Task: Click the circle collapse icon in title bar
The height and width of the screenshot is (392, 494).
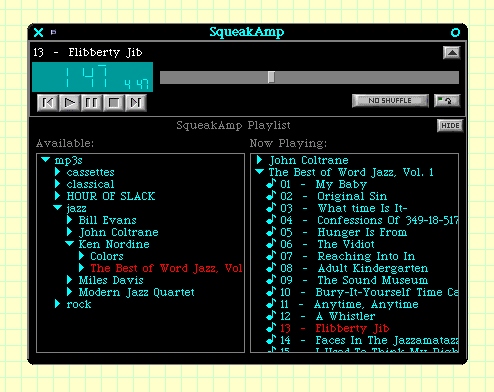Action: (x=455, y=32)
